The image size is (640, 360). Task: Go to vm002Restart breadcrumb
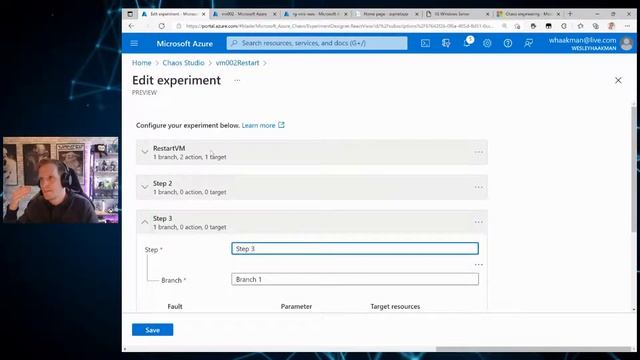(237, 63)
